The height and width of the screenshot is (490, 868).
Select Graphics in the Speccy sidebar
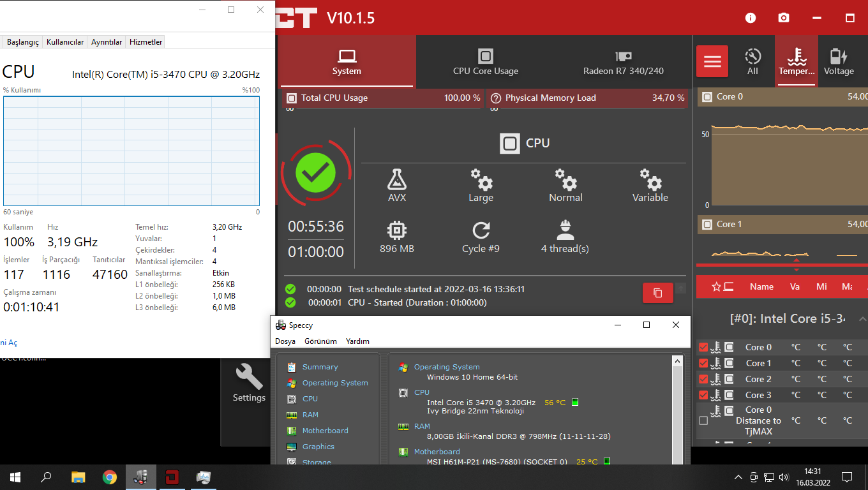[318, 447]
